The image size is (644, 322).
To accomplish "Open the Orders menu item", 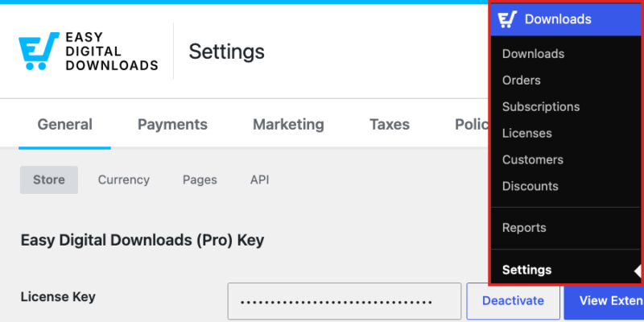I will 521,80.
